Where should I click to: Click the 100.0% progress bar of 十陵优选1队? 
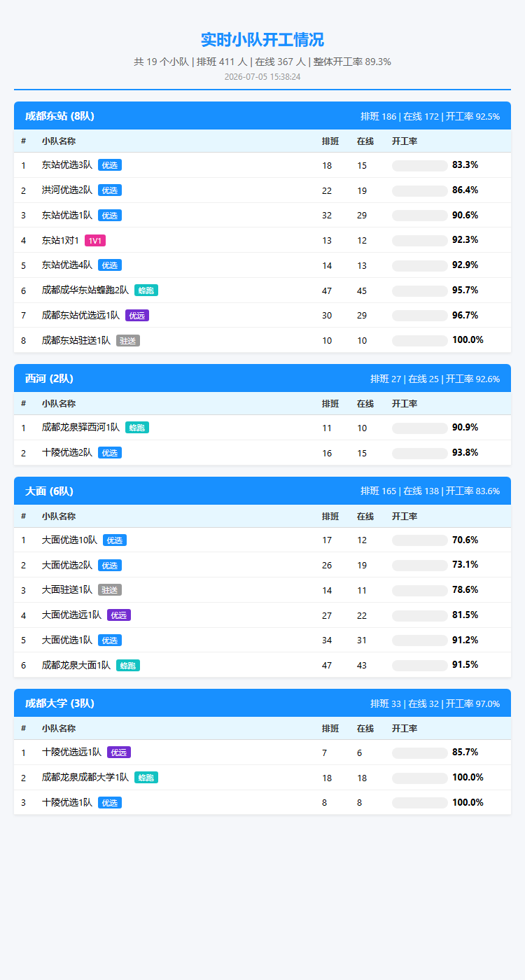click(x=420, y=803)
